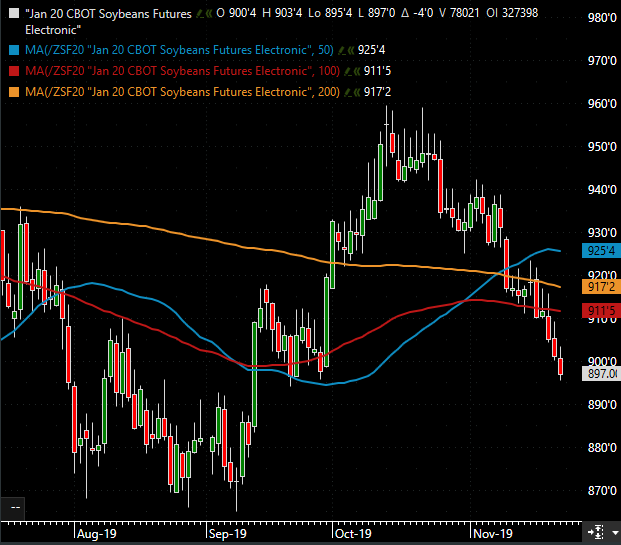
Task: Click the 'Oct-19' time axis label
Action: [x=353, y=534]
